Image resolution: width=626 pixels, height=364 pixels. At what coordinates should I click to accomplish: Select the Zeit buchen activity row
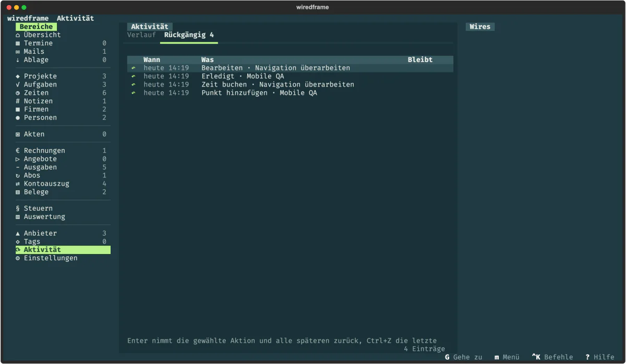[290, 84]
